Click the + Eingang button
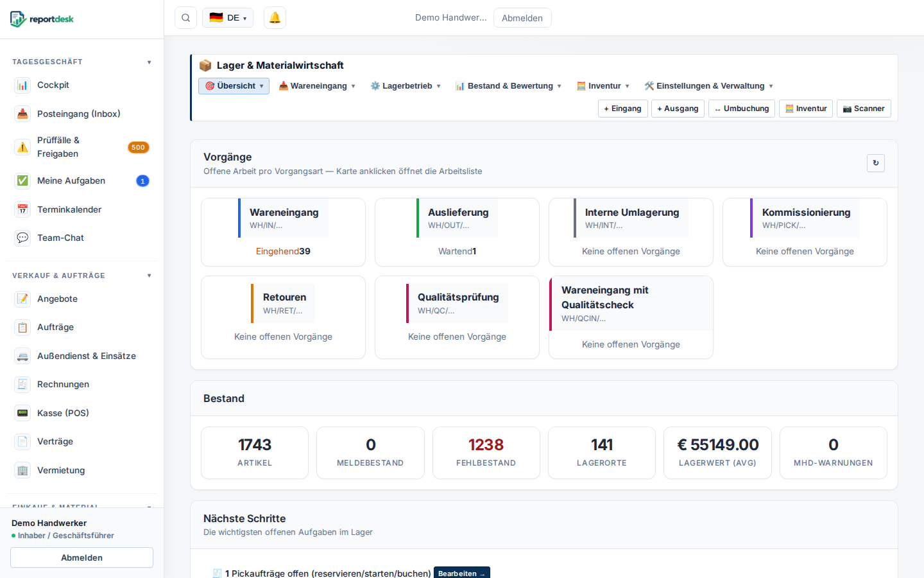This screenshot has width=924, height=578. [x=623, y=109]
